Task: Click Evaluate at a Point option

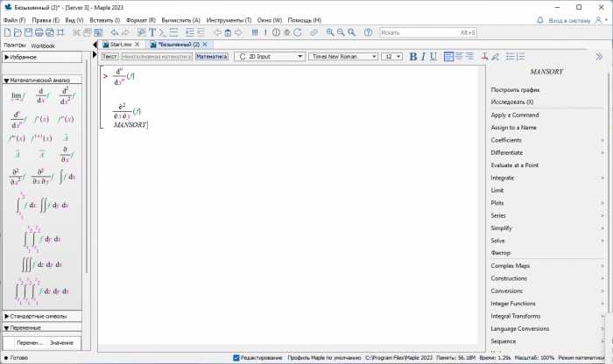Action: (x=515, y=165)
